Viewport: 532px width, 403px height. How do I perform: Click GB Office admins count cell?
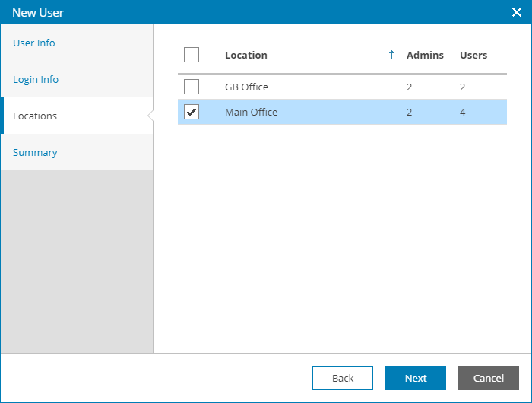pyautogui.click(x=410, y=87)
